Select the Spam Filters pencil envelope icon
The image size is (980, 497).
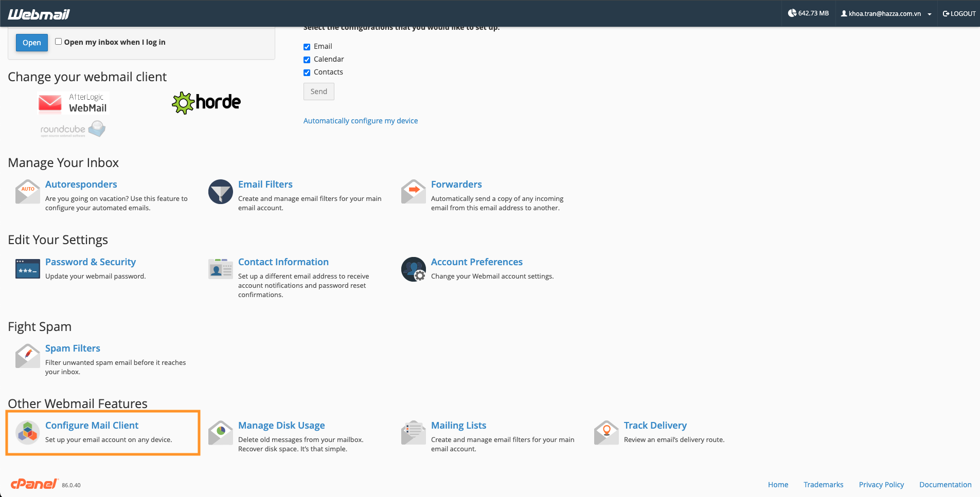point(27,355)
